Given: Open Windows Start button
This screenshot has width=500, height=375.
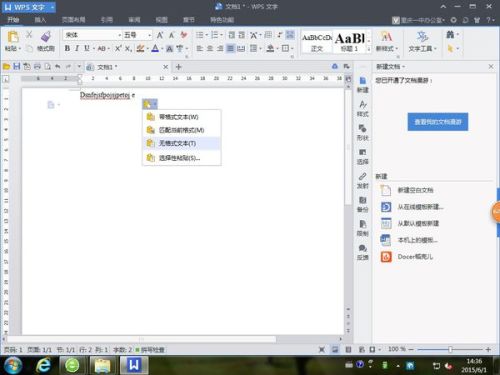Looking at the screenshot, I should point(13,365).
